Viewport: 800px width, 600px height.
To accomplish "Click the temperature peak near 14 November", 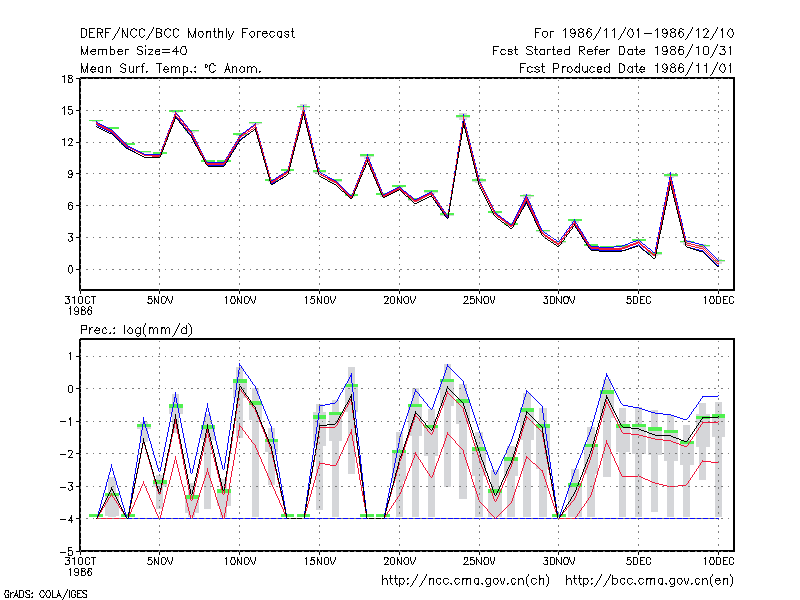I will point(304,108).
